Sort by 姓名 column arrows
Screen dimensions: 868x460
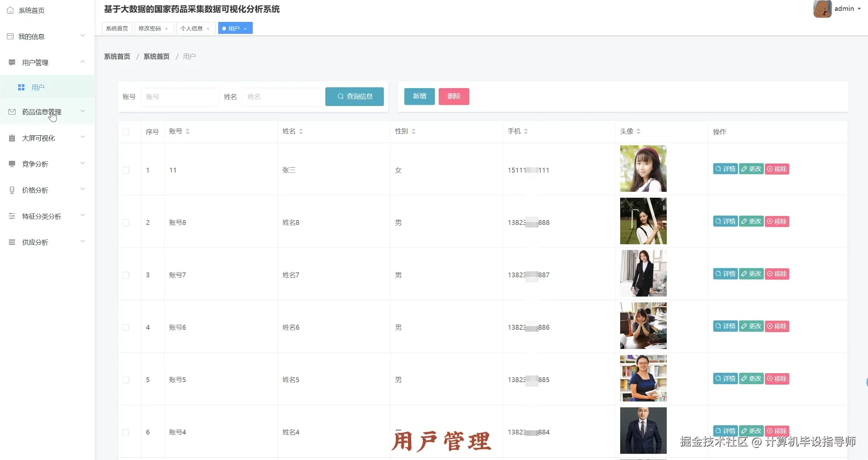[301, 132]
